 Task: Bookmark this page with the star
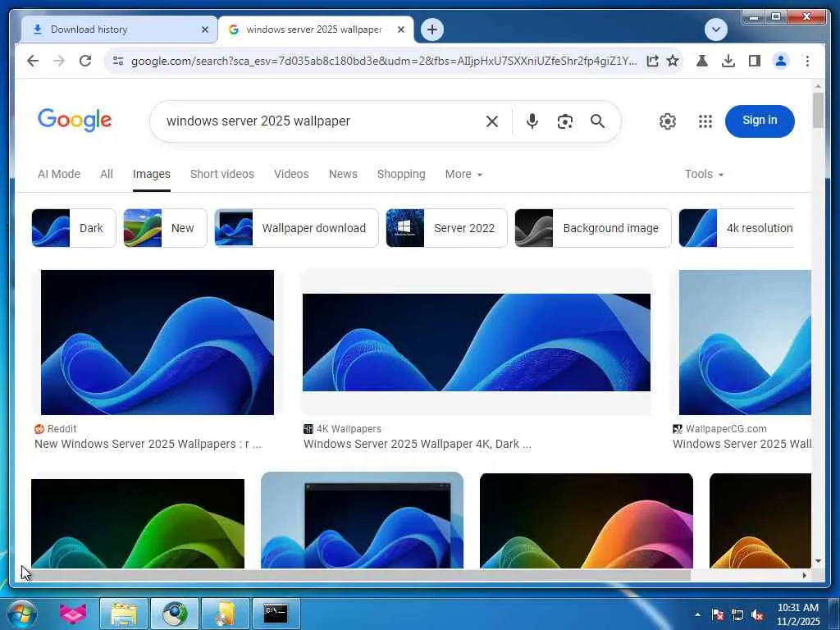(673, 61)
